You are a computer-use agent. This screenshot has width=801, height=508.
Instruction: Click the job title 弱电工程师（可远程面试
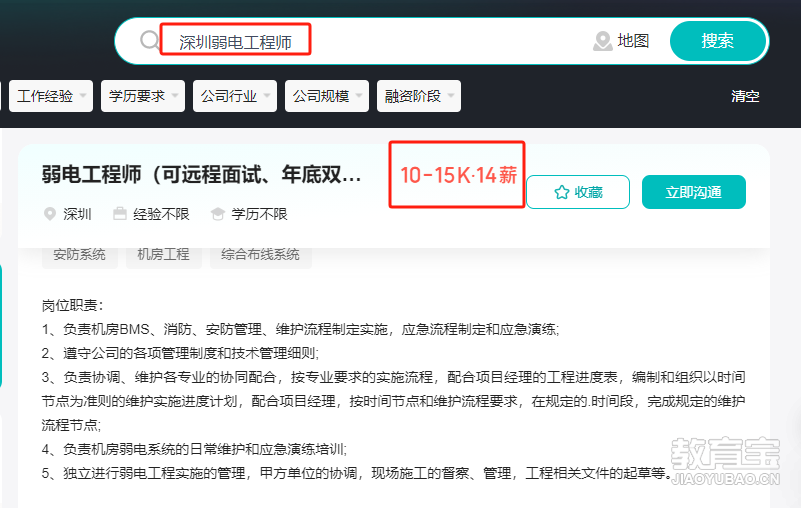(201, 175)
